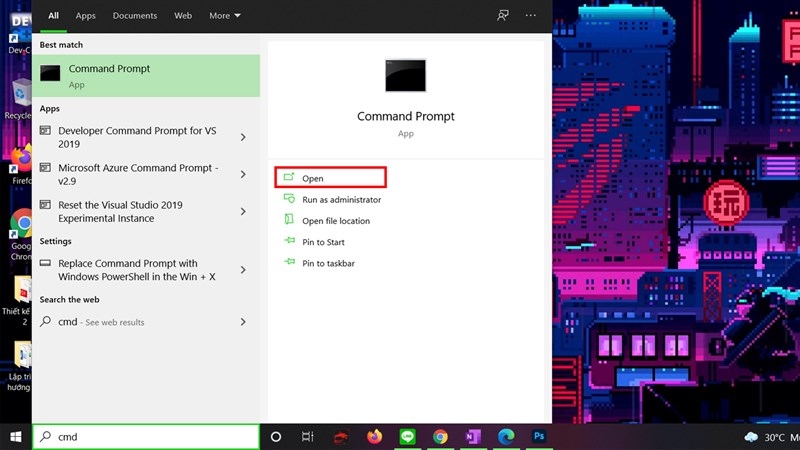This screenshot has height=450, width=800.
Task: Click the Firefox icon in the taskbar
Action: [374, 437]
